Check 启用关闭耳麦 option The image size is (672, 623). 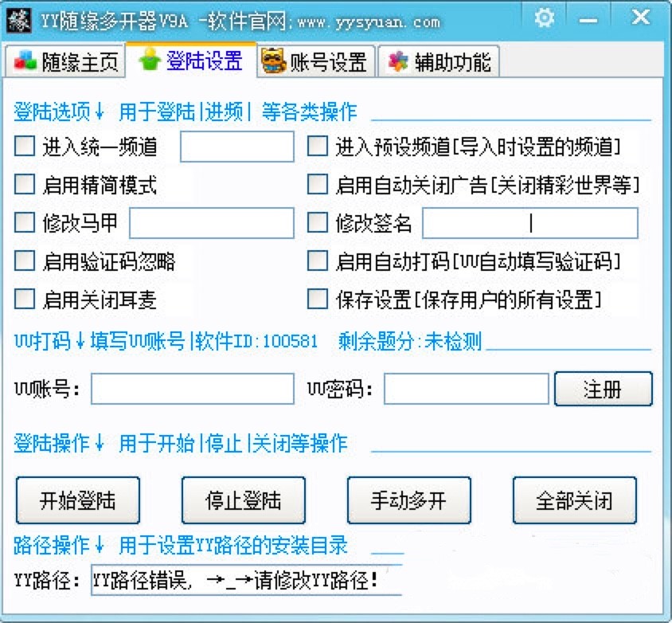(x=25, y=300)
